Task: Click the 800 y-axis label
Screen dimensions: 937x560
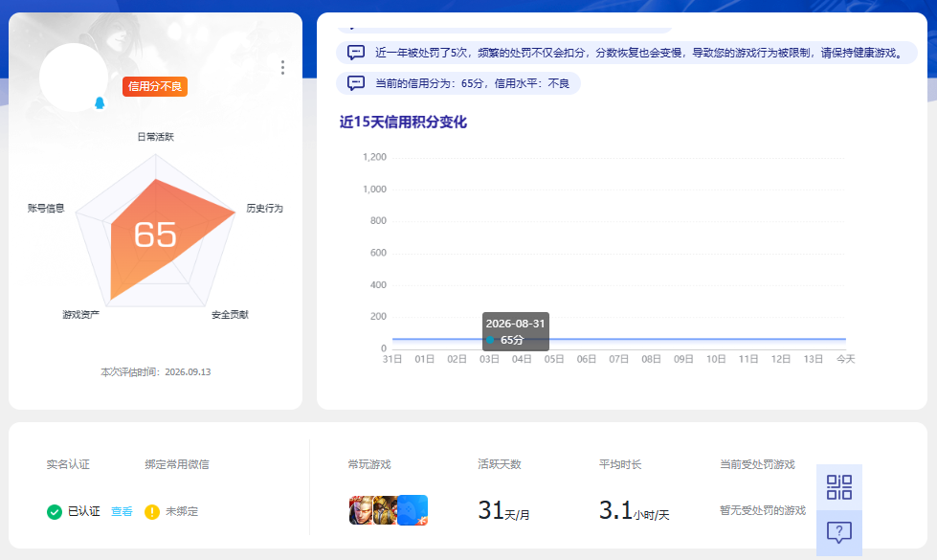Action: pos(378,220)
